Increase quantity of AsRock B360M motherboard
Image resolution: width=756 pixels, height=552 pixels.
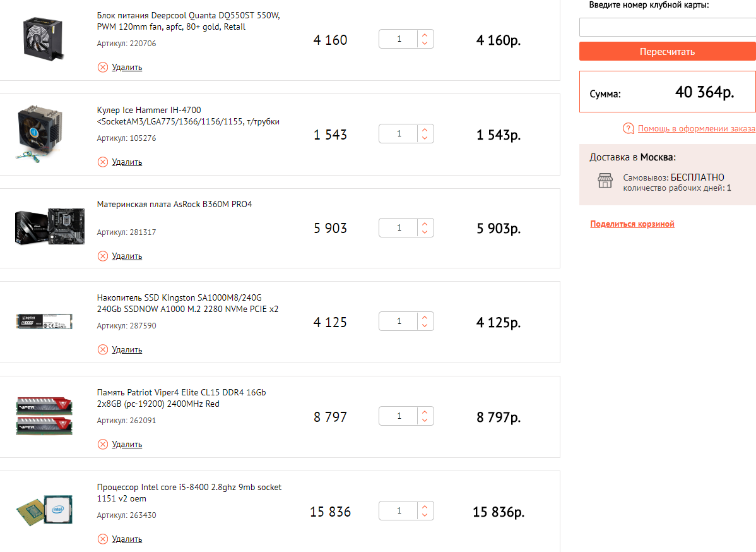pos(425,224)
